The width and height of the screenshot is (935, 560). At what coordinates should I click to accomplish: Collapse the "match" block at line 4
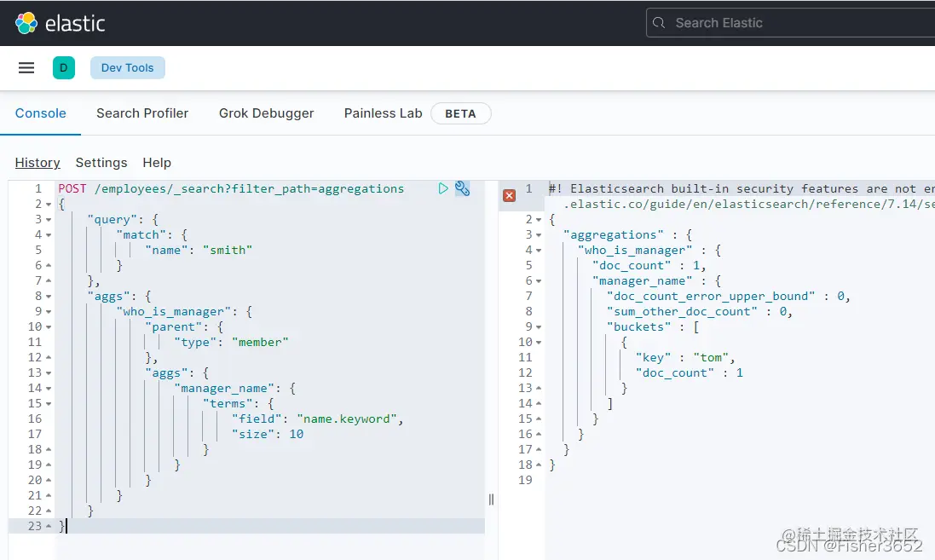(49, 235)
